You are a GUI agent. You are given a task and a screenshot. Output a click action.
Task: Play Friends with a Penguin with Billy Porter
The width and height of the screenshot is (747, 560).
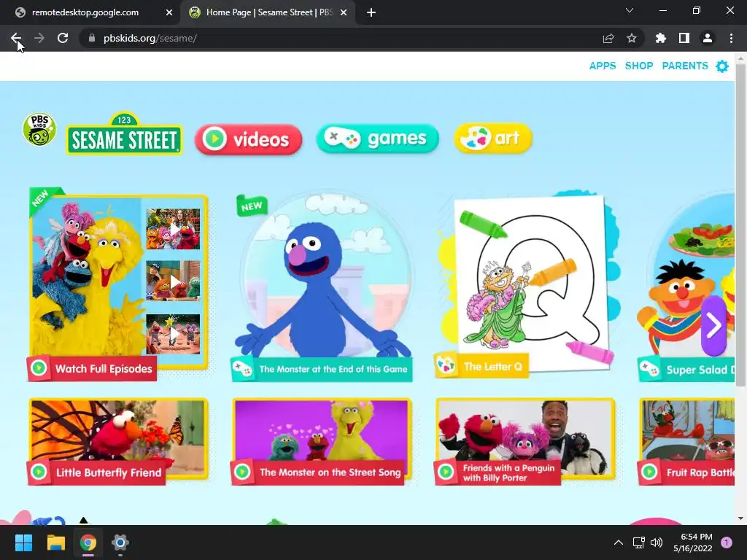point(525,438)
